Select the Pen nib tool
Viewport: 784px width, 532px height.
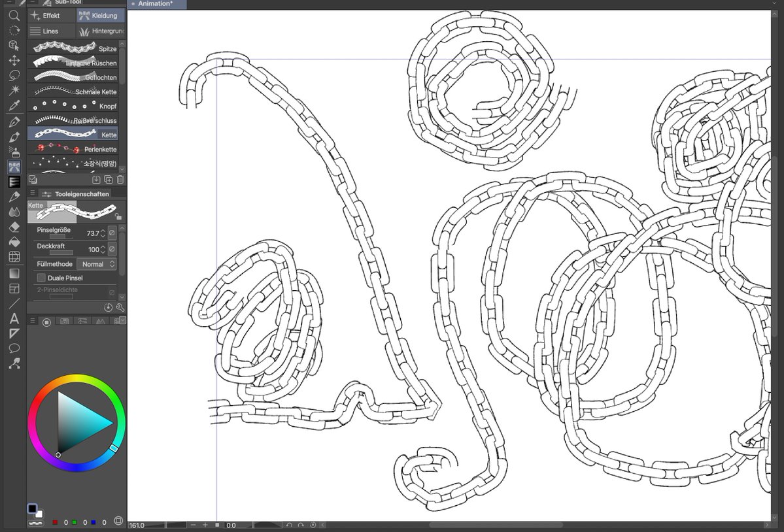point(14,122)
